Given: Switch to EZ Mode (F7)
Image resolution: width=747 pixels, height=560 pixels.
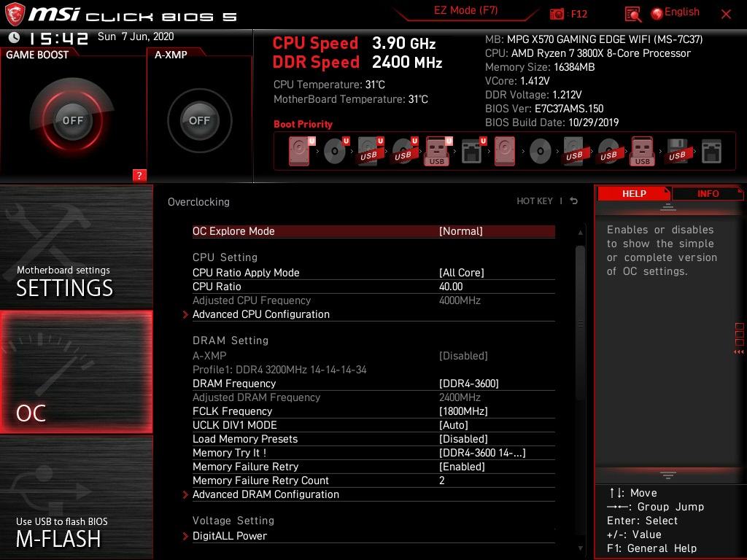Looking at the screenshot, I should coord(465,10).
